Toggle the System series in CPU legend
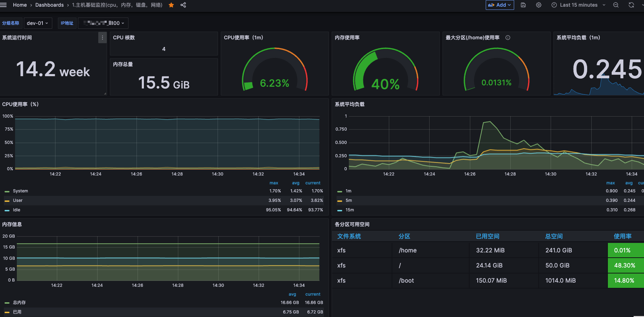The width and height of the screenshot is (644, 317). point(20,191)
